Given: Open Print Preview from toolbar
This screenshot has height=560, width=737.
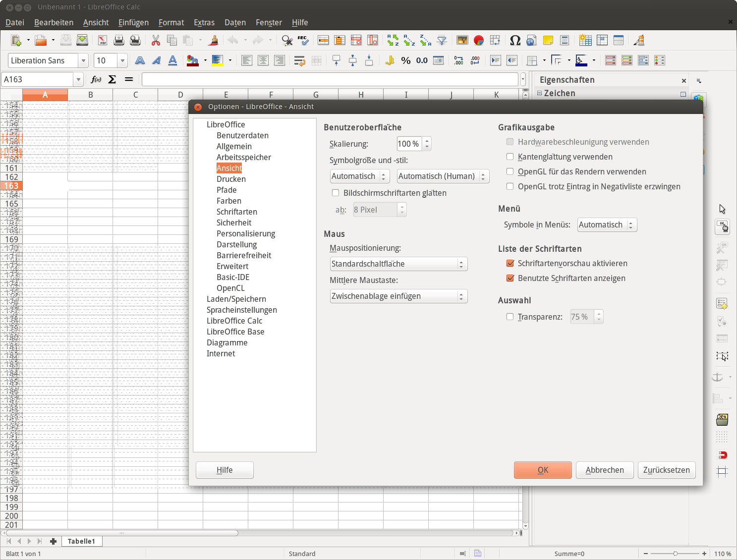Looking at the screenshot, I should click(135, 41).
